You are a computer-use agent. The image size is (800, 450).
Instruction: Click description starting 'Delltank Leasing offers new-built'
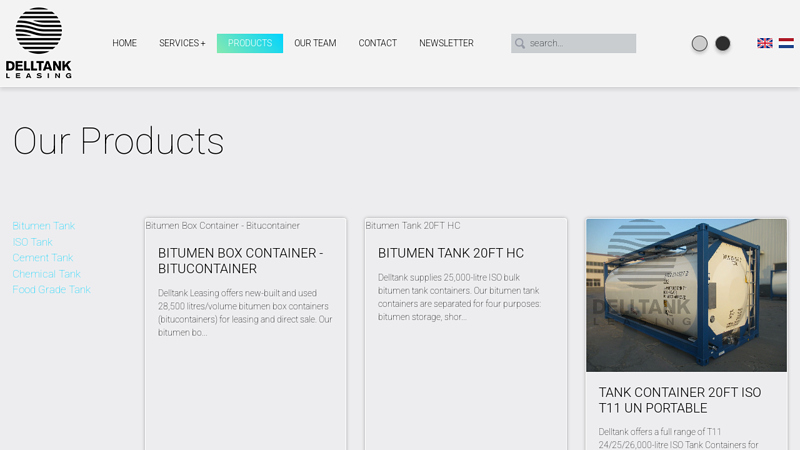(245, 313)
